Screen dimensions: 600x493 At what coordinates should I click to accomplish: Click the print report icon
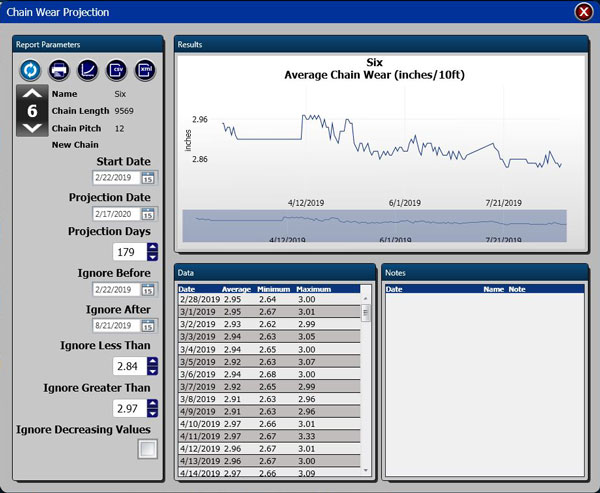coord(59,70)
